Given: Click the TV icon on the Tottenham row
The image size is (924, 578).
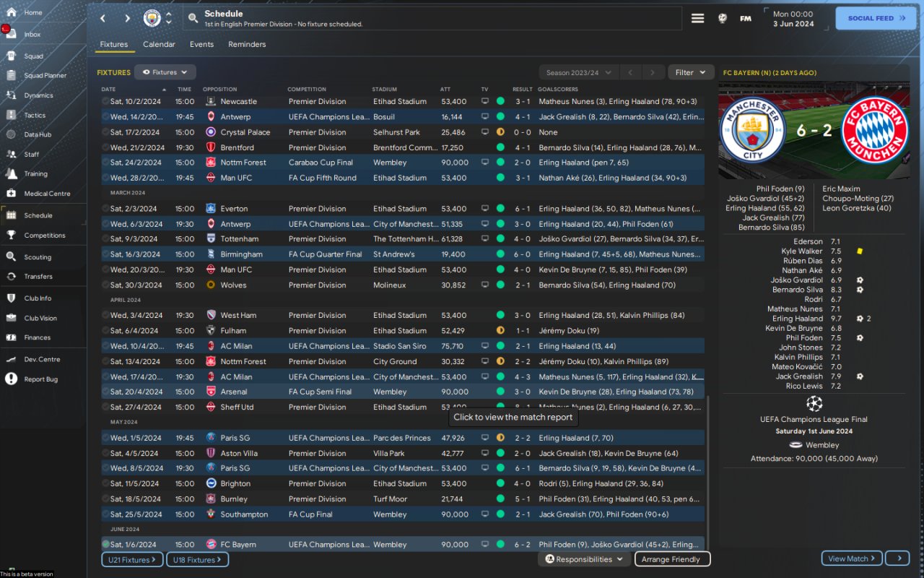Looking at the screenshot, I should [485, 239].
